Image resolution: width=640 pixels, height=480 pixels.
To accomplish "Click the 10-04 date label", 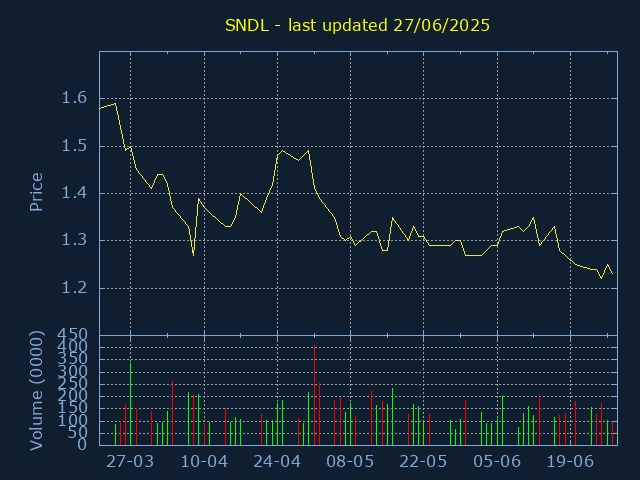I will (204, 462).
